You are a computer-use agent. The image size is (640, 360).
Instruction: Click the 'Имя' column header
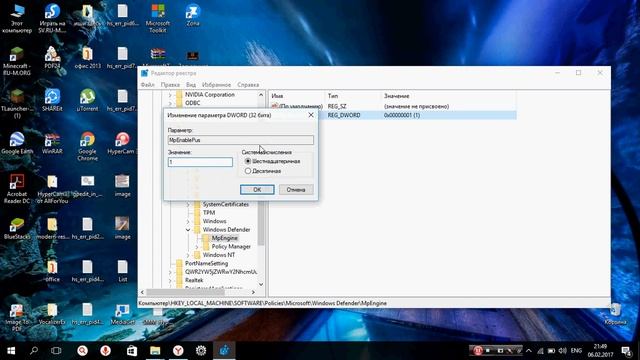tap(297, 96)
